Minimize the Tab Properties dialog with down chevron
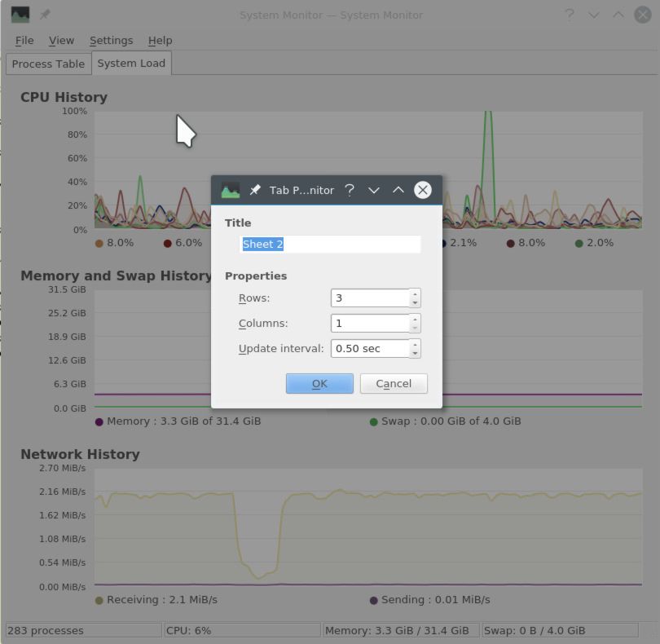The image size is (660, 644). click(x=374, y=191)
